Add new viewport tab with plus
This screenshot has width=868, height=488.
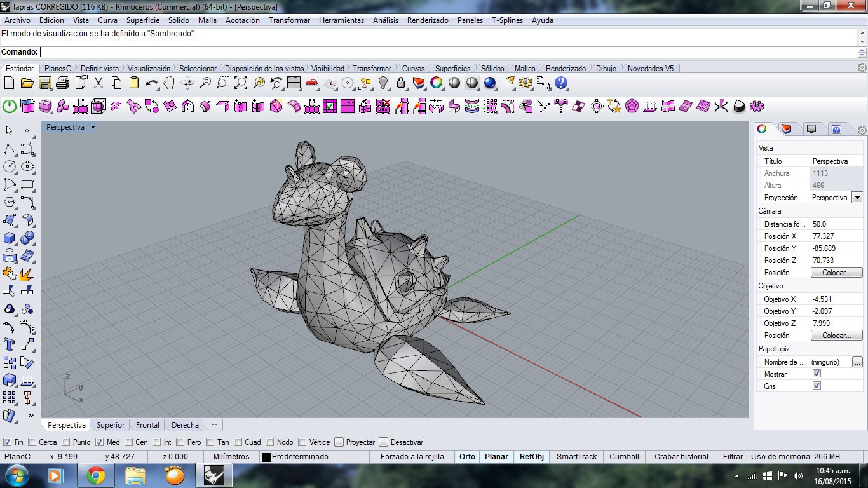[214, 425]
